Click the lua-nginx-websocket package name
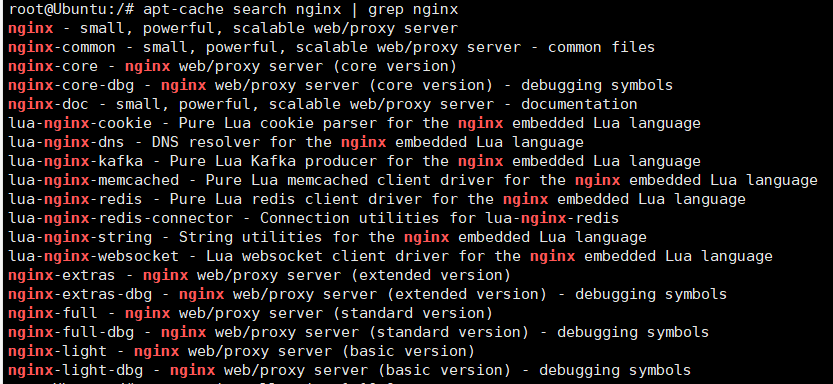This screenshot has width=833, height=384. click(x=93, y=256)
